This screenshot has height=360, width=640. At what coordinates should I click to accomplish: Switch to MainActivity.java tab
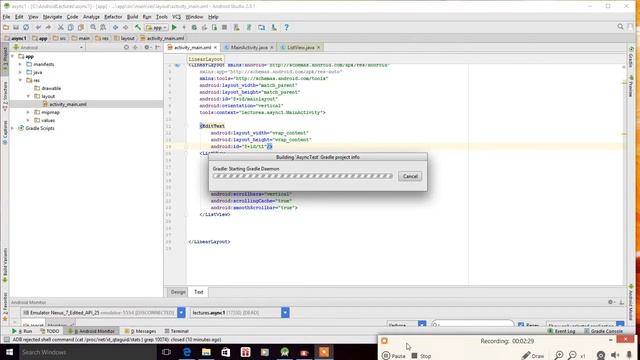[249, 47]
